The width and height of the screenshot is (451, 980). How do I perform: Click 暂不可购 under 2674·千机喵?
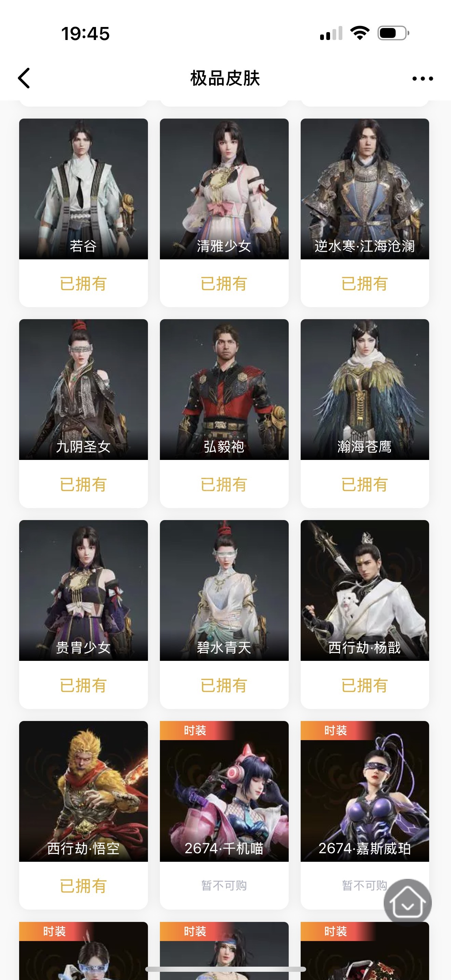(224, 886)
